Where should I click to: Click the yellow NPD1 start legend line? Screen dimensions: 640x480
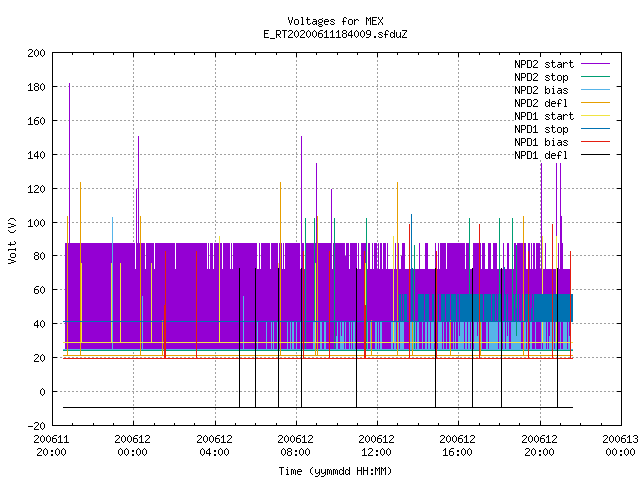click(596, 116)
